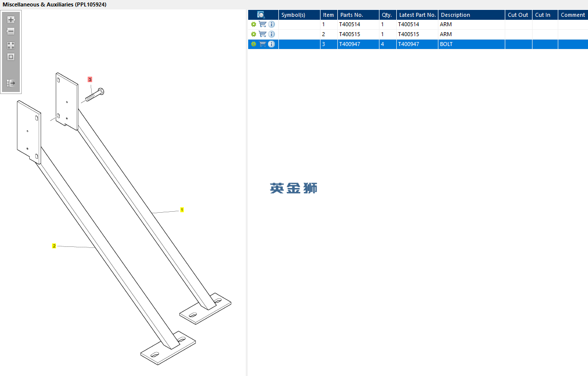Click the bolt drawing in the diagram
The image size is (588, 376).
95,95
